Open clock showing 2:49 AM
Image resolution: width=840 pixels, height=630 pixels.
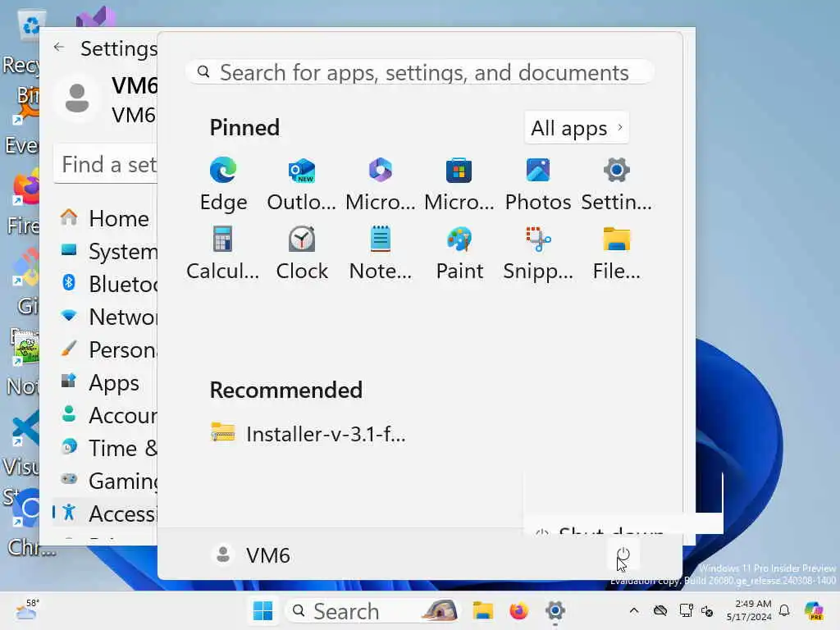(x=749, y=610)
